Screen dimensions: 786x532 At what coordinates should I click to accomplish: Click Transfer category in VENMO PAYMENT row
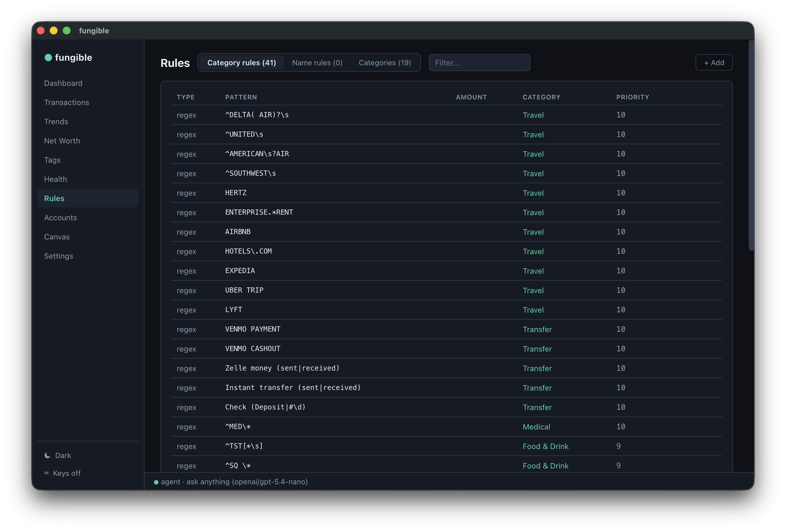click(537, 330)
